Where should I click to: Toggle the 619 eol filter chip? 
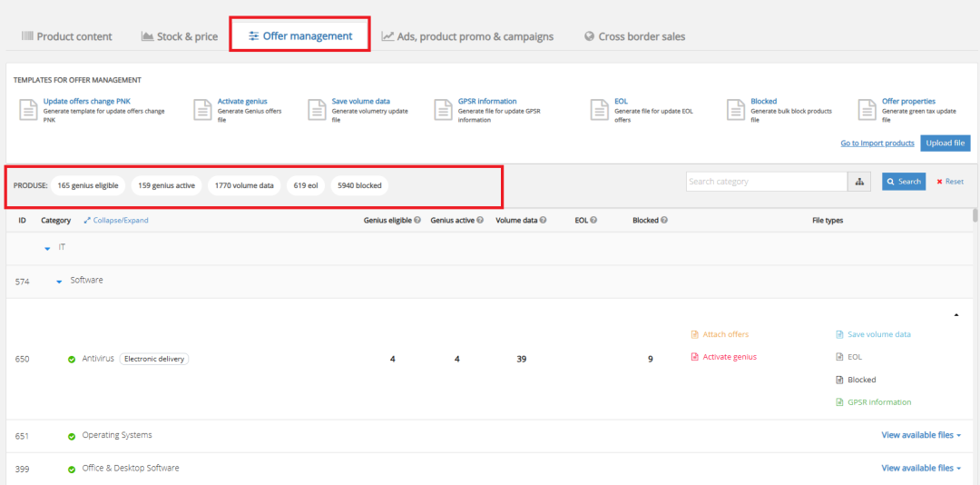pyautogui.click(x=305, y=185)
